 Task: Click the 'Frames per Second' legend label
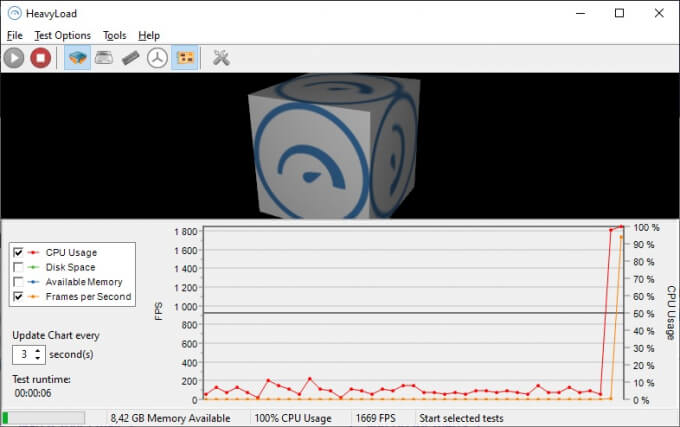[x=88, y=297]
